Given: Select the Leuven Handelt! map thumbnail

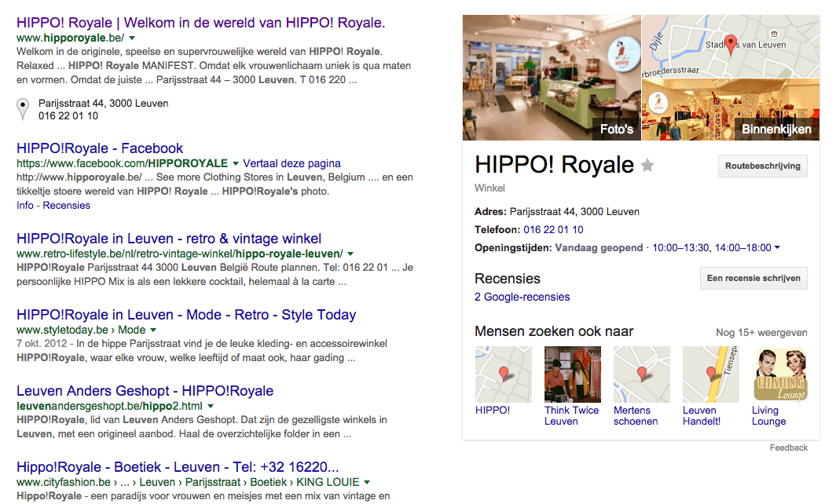Looking at the screenshot, I should [x=711, y=374].
